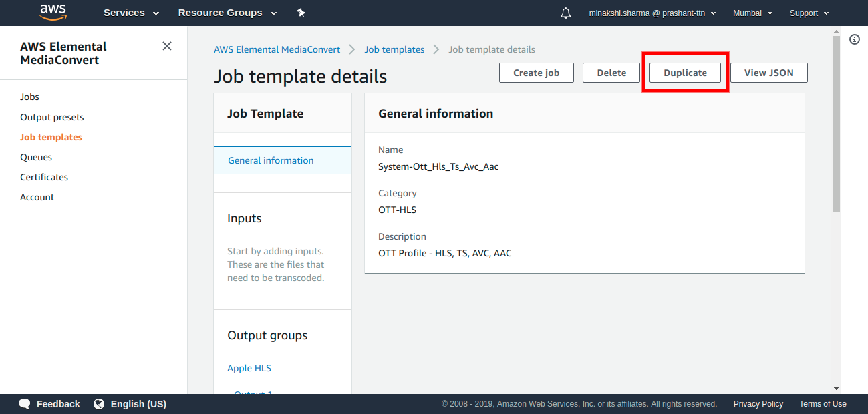Expand the Services dropdown

click(131, 13)
